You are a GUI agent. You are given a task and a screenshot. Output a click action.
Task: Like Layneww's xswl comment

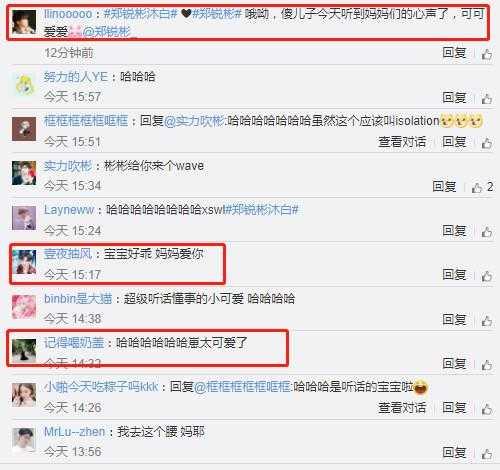click(487, 232)
